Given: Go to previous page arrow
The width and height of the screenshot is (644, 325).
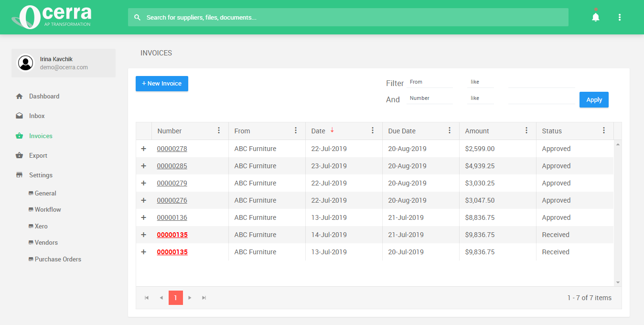Looking at the screenshot, I should (161, 298).
